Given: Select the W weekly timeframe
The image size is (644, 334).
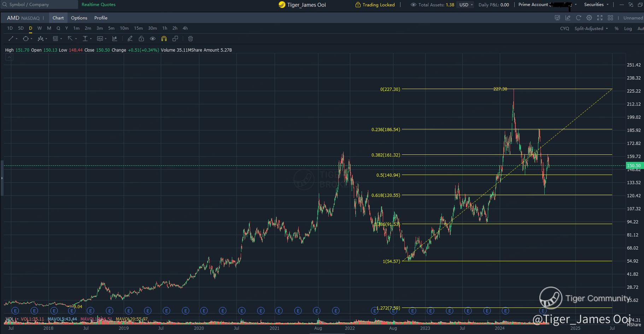Looking at the screenshot, I should 40,28.
